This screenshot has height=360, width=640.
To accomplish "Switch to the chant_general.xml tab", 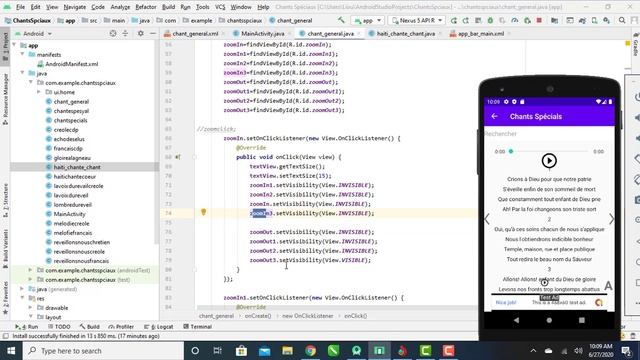I will click(x=195, y=33).
